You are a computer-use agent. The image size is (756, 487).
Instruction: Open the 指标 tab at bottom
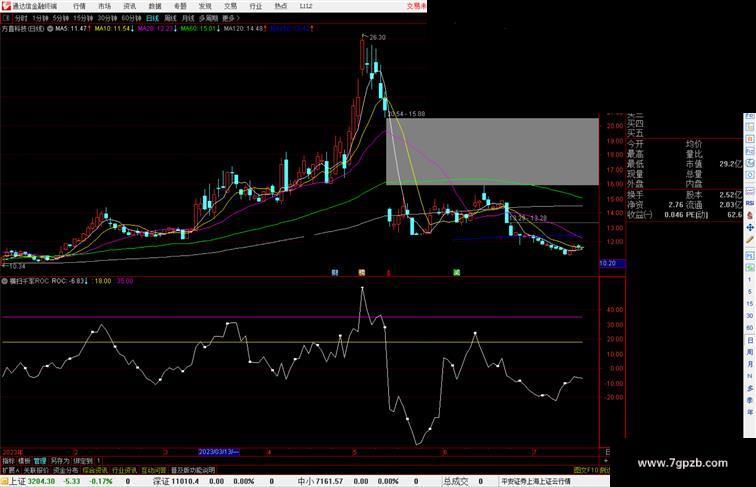[8, 461]
